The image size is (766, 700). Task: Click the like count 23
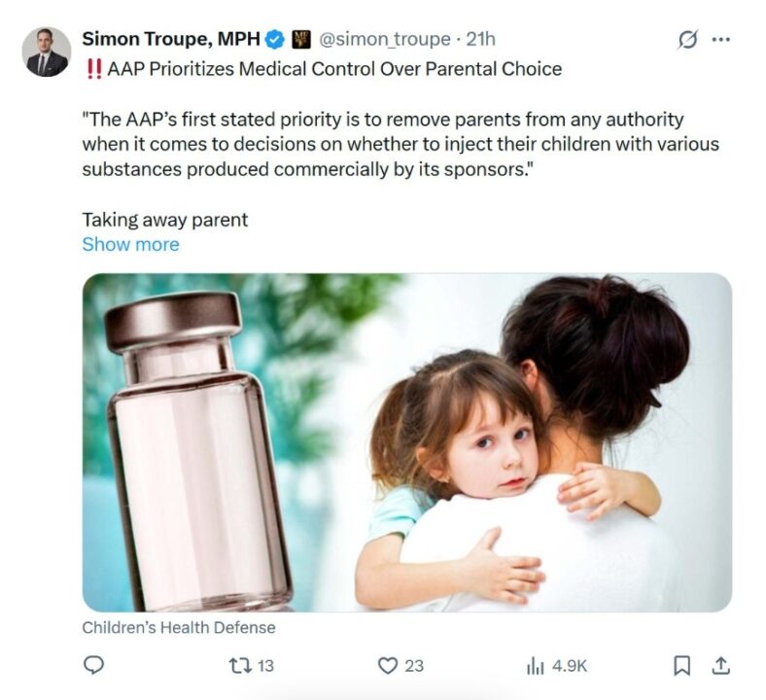point(414,666)
